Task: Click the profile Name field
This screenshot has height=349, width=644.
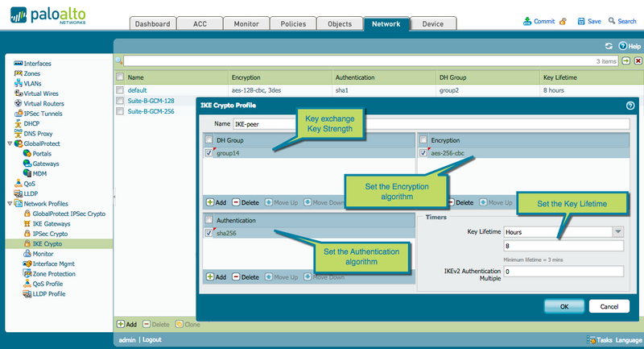Action: (431, 124)
